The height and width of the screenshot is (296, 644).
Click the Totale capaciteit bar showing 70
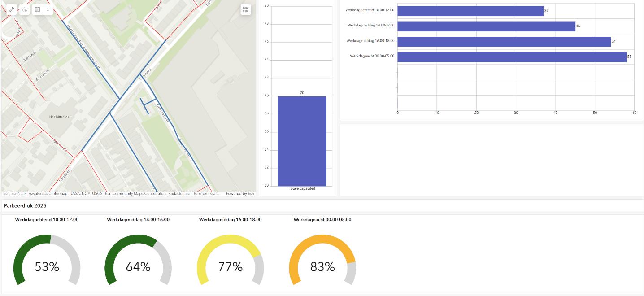302,141
